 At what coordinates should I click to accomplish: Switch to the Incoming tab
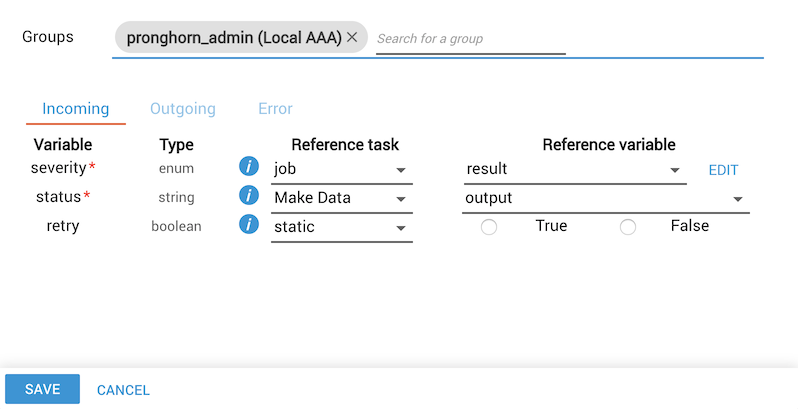click(76, 109)
